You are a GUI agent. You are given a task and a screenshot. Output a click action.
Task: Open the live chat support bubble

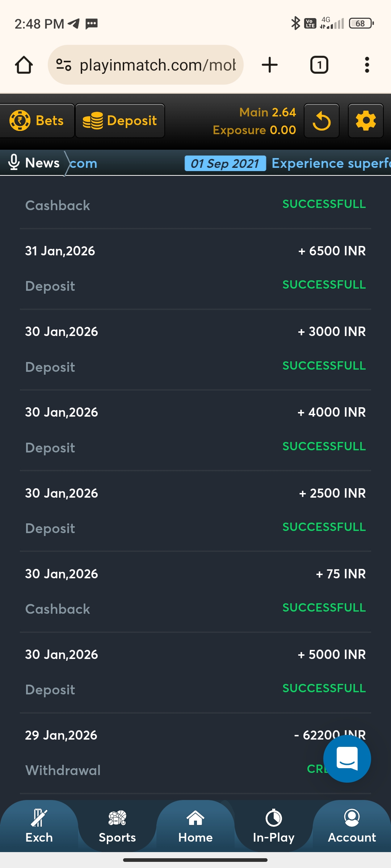pos(347,759)
